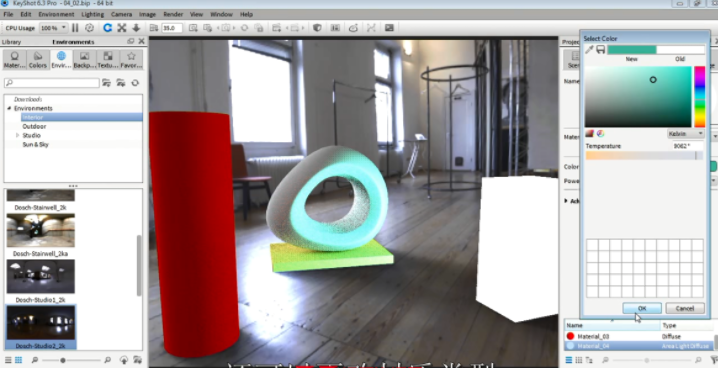Open the Textures library tab
Image resolution: width=718 pixels, height=368 pixels.
pos(108,60)
